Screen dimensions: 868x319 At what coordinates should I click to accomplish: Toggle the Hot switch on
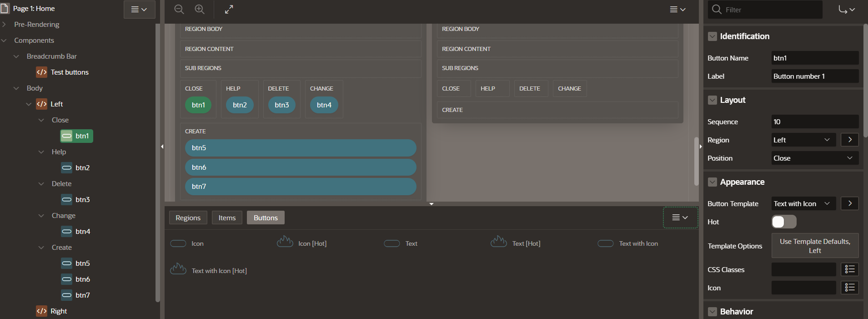(x=784, y=222)
